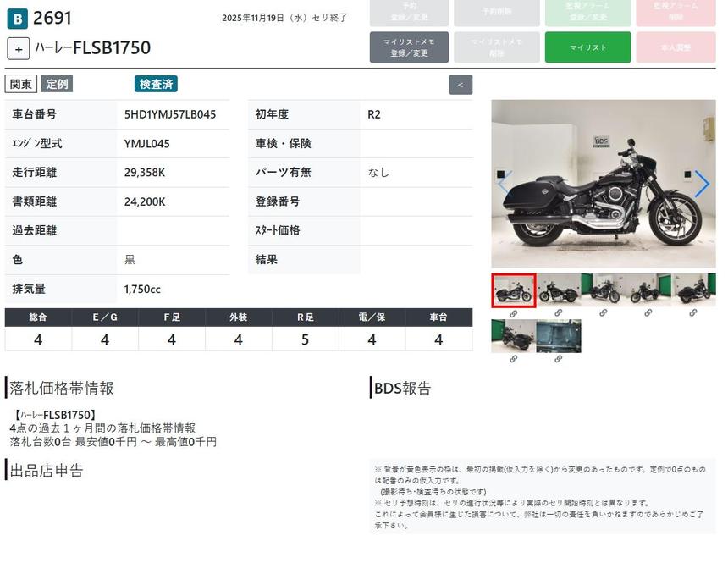Select the second motorcycle thumbnail

point(559,290)
